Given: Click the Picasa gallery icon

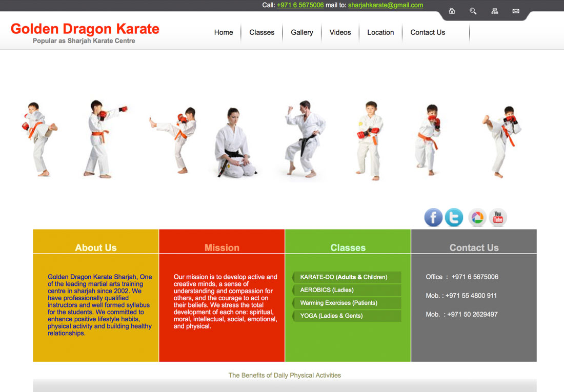Looking at the screenshot, I should point(477,217).
